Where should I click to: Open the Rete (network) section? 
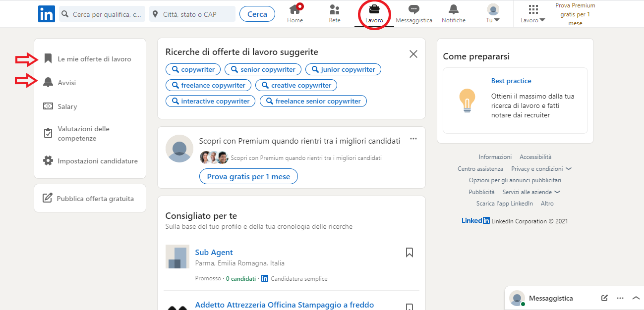pyautogui.click(x=334, y=13)
